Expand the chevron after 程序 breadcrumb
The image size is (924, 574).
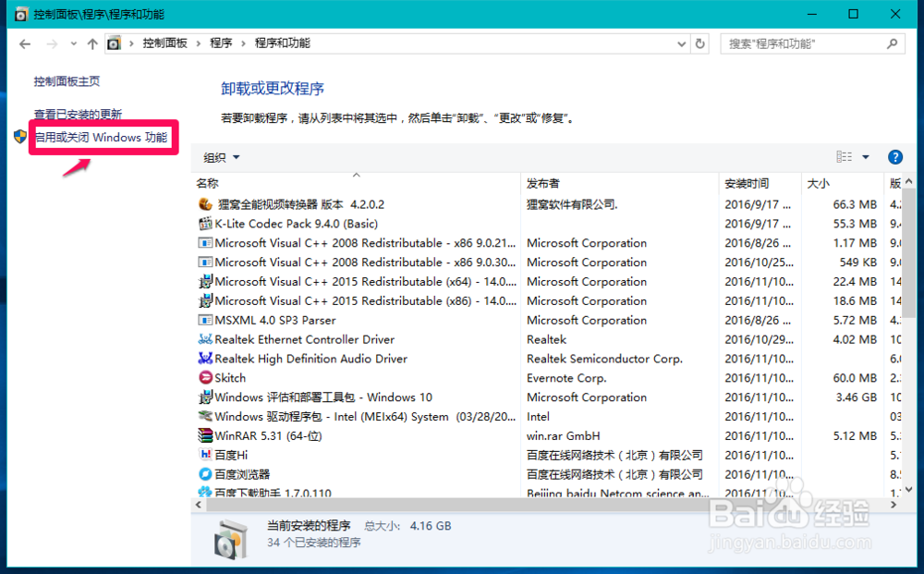pyautogui.click(x=243, y=43)
